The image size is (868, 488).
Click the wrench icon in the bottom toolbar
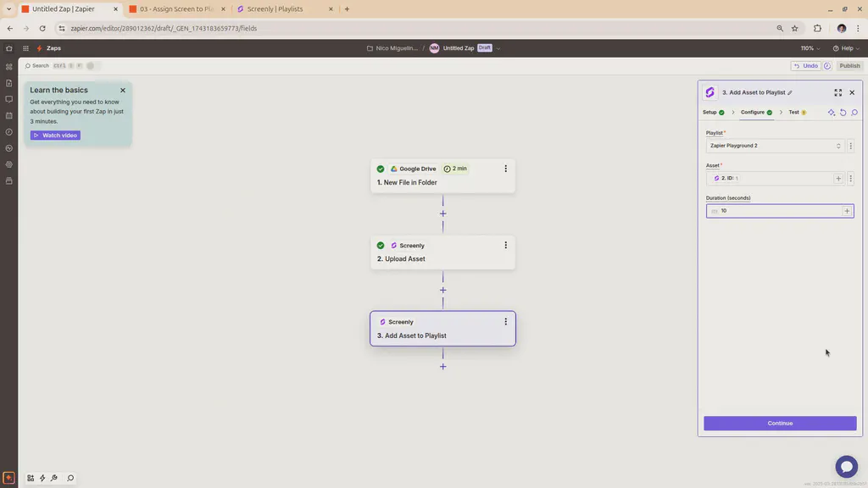(x=53, y=477)
